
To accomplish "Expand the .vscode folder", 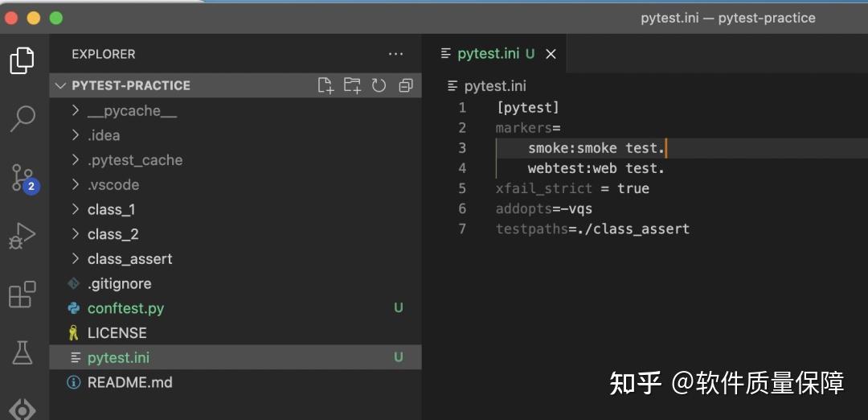I will point(113,185).
